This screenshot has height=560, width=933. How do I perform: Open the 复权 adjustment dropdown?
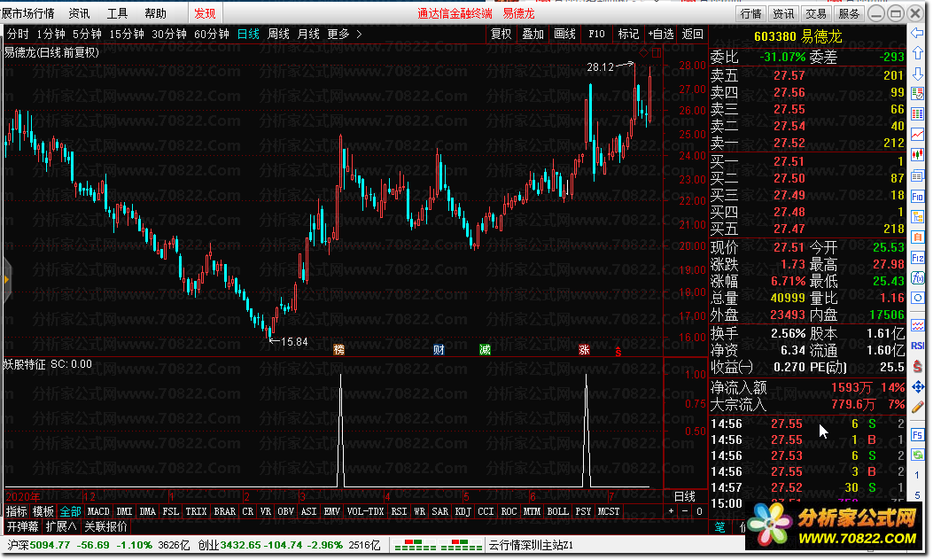(x=501, y=34)
